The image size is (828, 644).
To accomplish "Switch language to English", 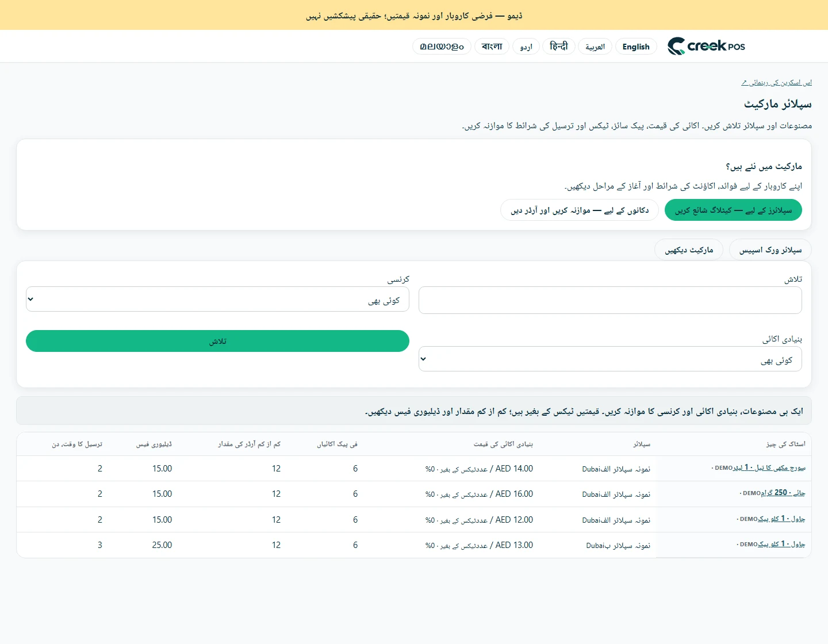I will [x=636, y=47].
